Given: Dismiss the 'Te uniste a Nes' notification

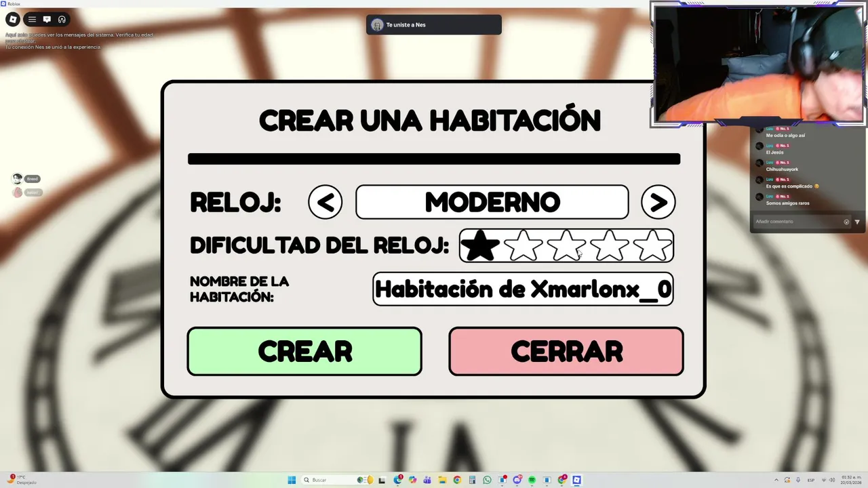Looking at the screenshot, I should coord(434,25).
